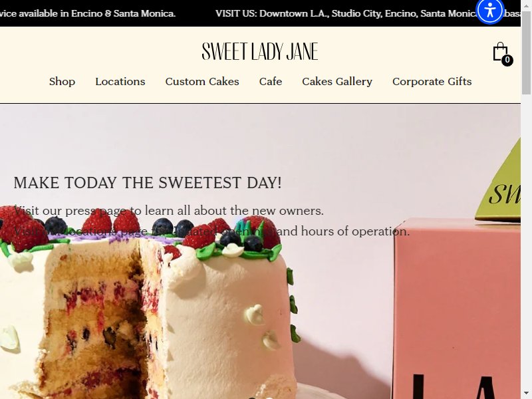
Task: Open the shopping bag cart
Action: click(502, 53)
